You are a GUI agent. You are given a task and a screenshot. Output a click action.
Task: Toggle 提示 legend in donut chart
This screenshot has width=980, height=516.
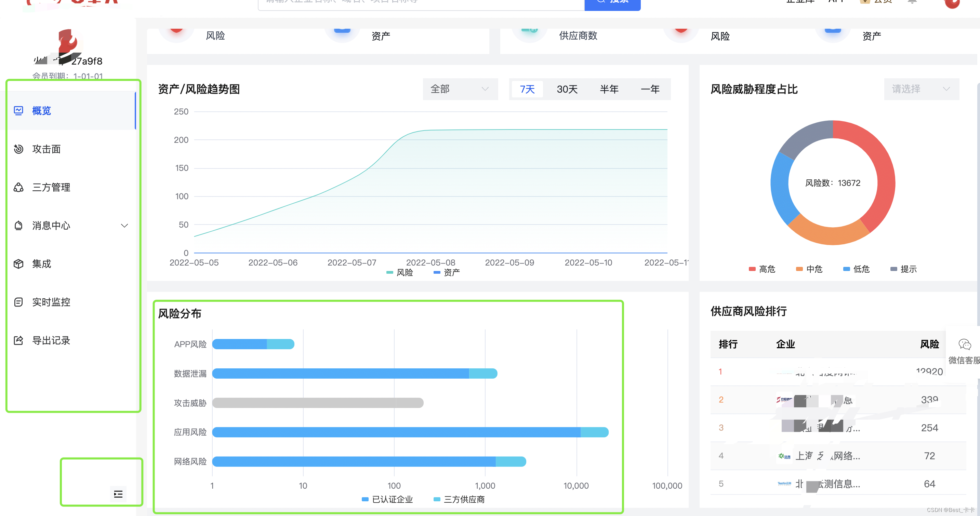[903, 269]
